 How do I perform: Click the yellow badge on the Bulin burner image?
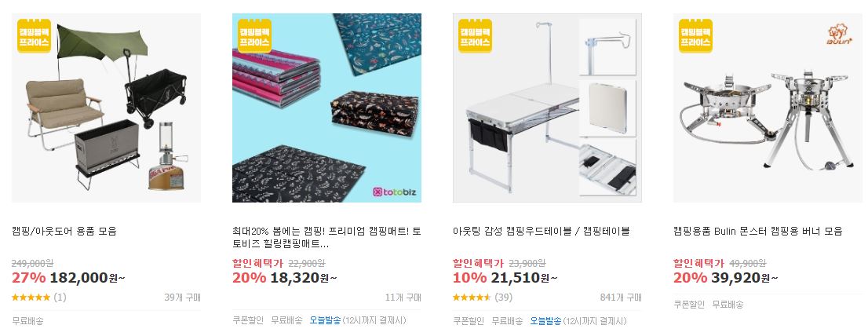(695, 36)
